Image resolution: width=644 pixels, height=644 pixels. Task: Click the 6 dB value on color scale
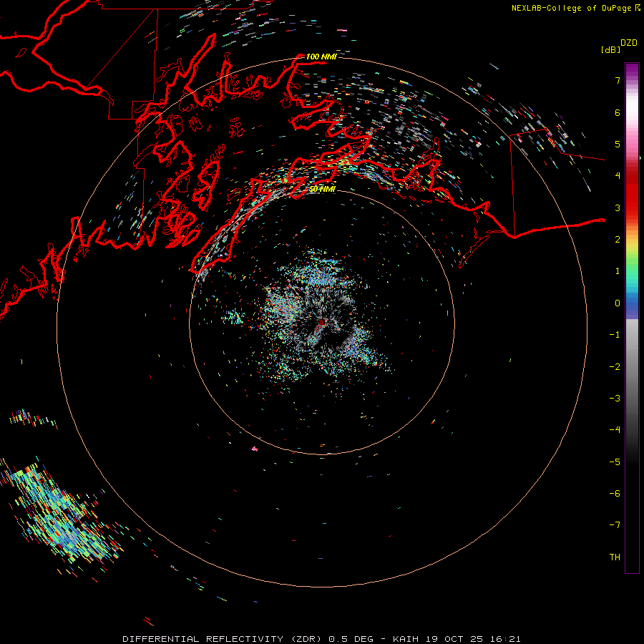pyautogui.click(x=618, y=112)
